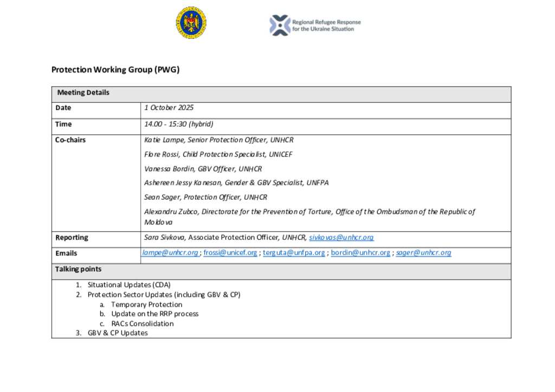Open the lampe@unhcr.org email link
Viewport: 555px width, 392px height.
click(170, 252)
